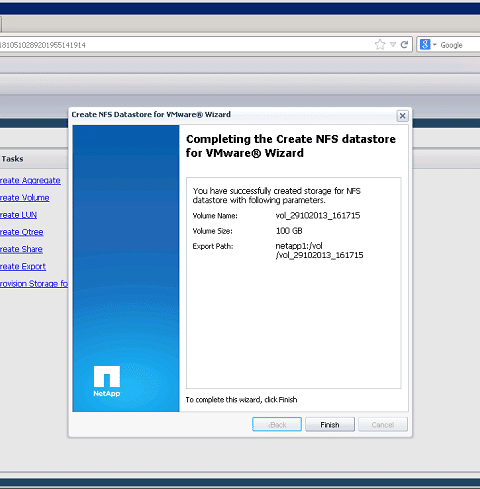
Task: Open the Create Volume task link
Action: point(25,198)
